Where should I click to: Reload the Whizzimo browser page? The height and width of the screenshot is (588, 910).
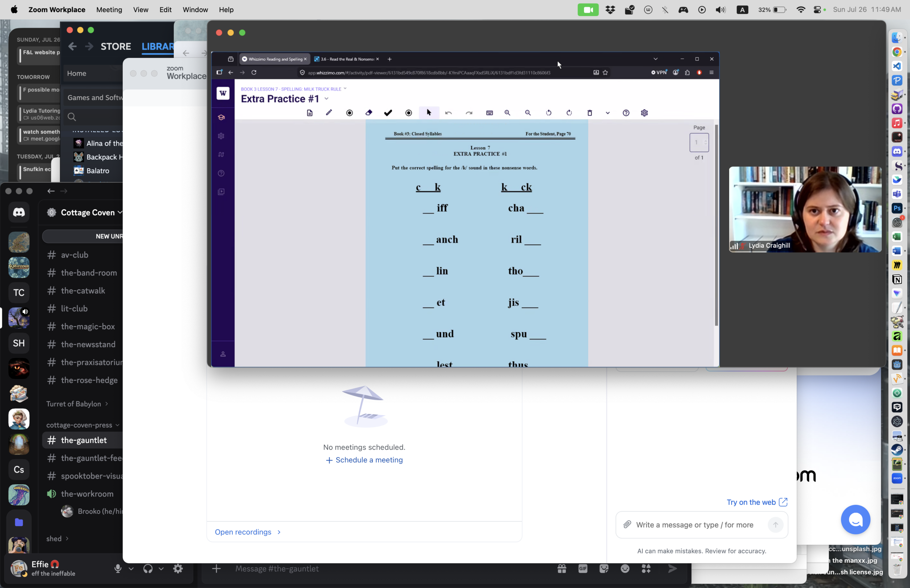click(254, 72)
